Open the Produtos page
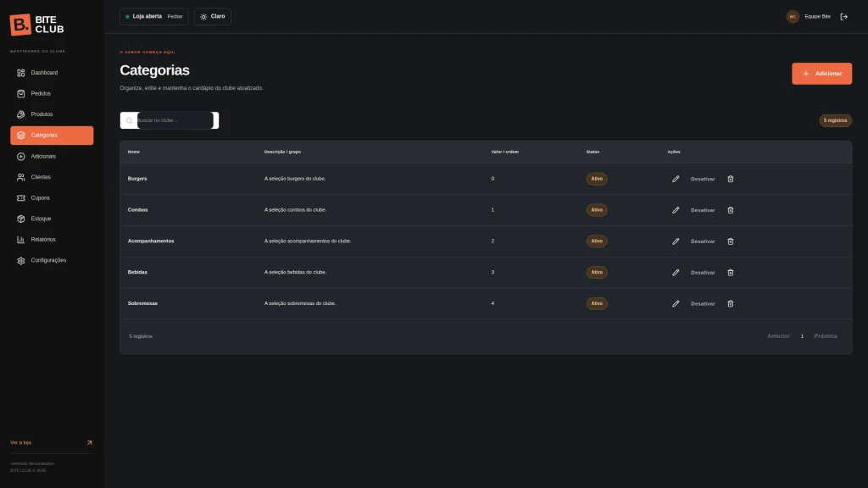This screenshot has width=868, height=488. (x=52, y=114)
